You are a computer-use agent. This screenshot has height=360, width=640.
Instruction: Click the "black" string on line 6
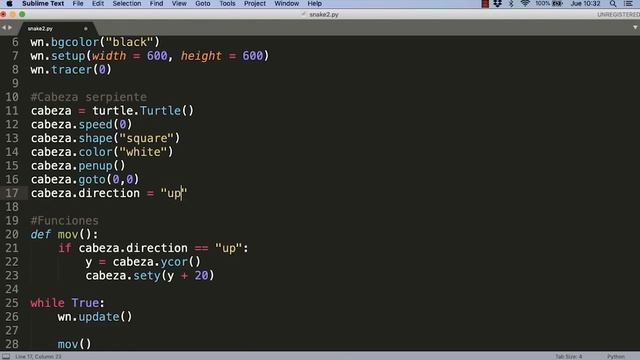[x=129, y=42]
